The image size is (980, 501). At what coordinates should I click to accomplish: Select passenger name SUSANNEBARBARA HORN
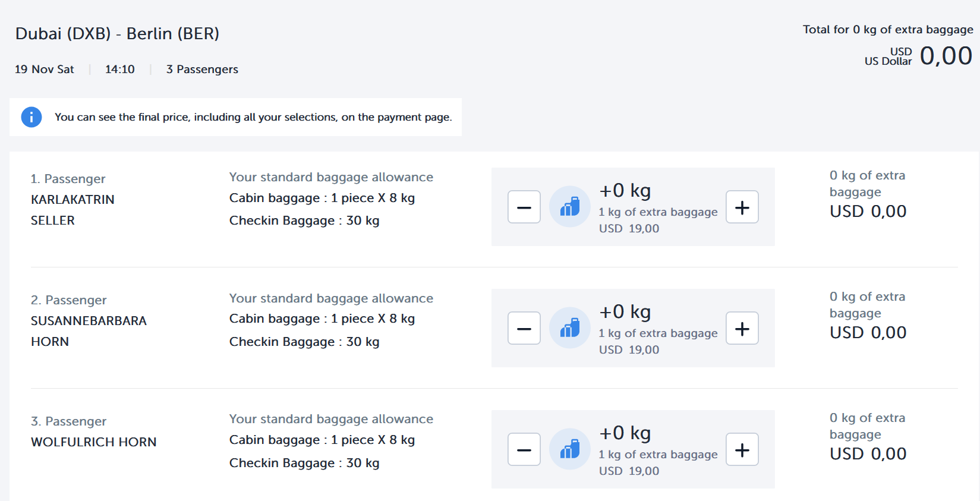89,331
